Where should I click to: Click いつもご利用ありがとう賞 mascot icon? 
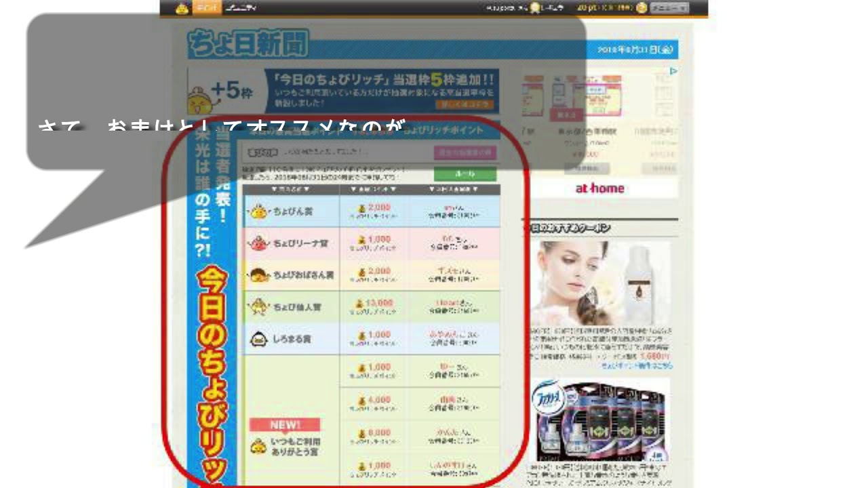point(258,447)
